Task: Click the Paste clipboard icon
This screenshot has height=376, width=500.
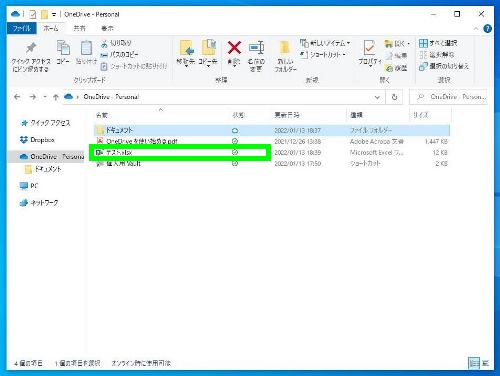Action: tap(86, 52)
